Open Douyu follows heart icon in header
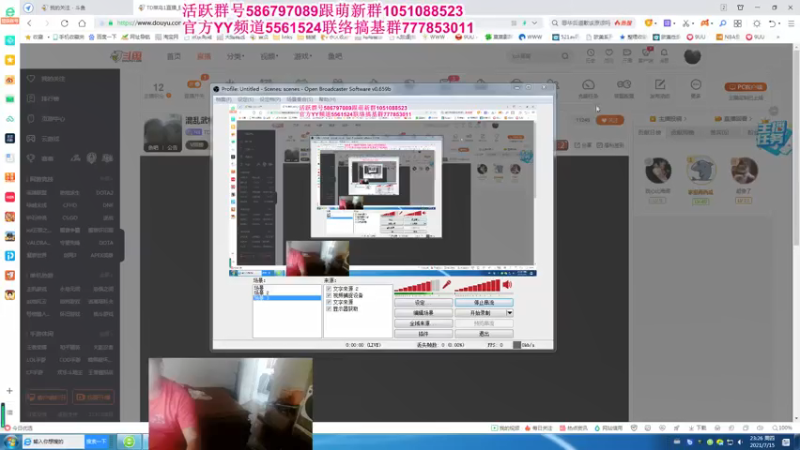This screenshot has height=450, width=800. point(609,53)
